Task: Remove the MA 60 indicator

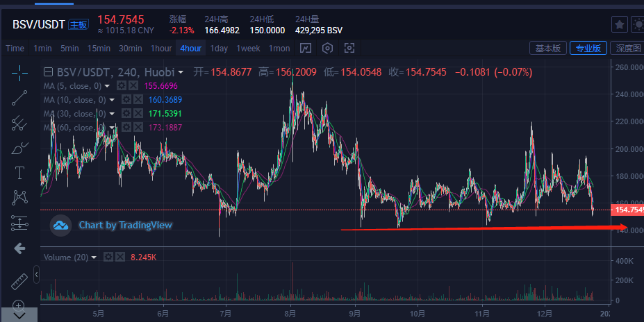Action: coord(138,128)
